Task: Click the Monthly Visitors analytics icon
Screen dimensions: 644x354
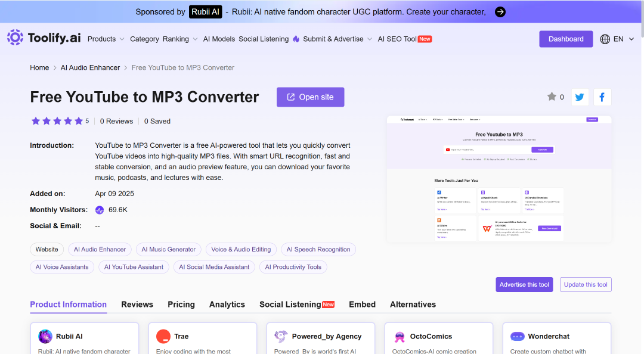Action: (x=100, y=210)
